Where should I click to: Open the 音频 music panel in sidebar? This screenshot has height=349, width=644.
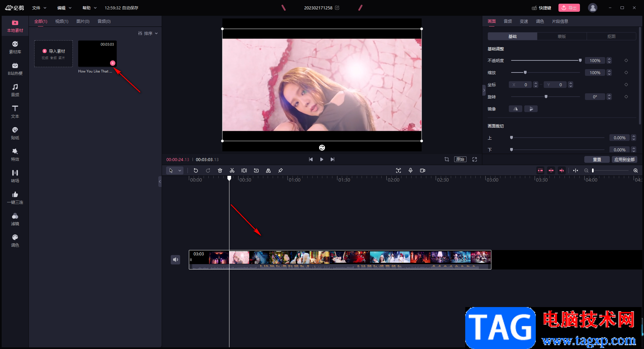click(15, 91)
